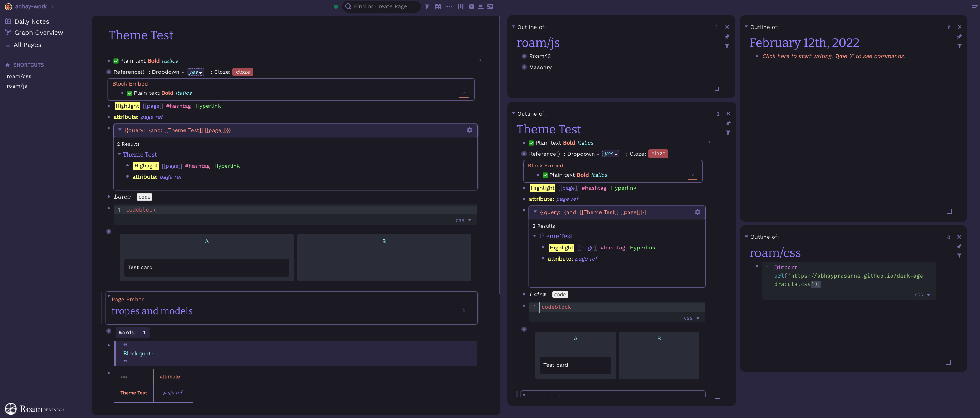Open roam/css shortcut in left sidebar
The image size is (980, 418).
coord(19,76)
